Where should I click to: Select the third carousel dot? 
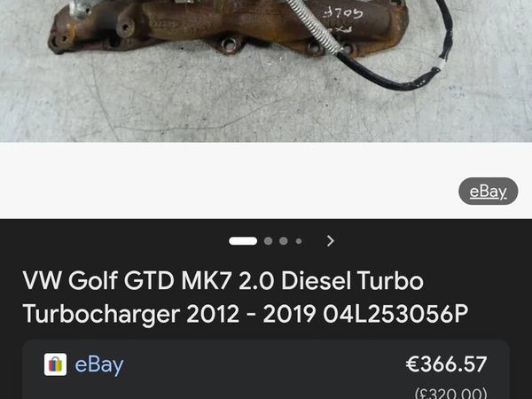click(284, 241)
